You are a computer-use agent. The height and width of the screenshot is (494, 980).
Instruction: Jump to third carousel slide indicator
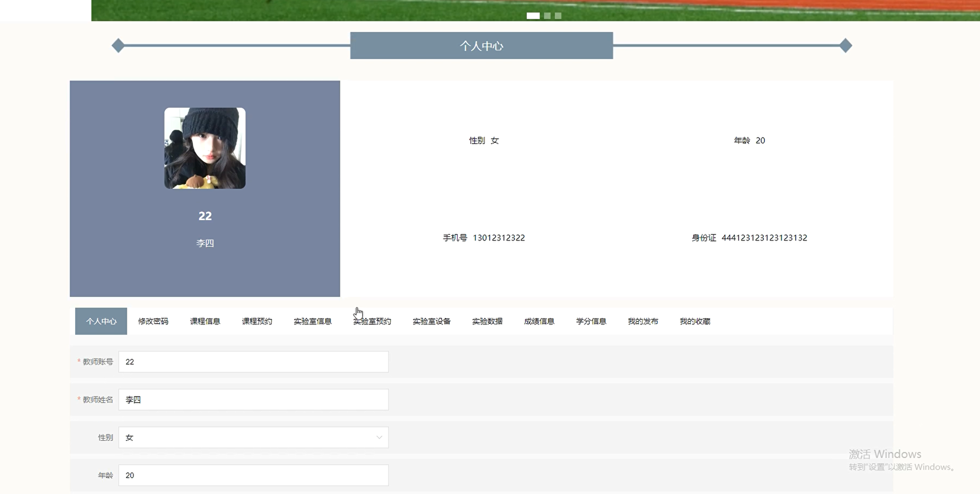point(558,16)
